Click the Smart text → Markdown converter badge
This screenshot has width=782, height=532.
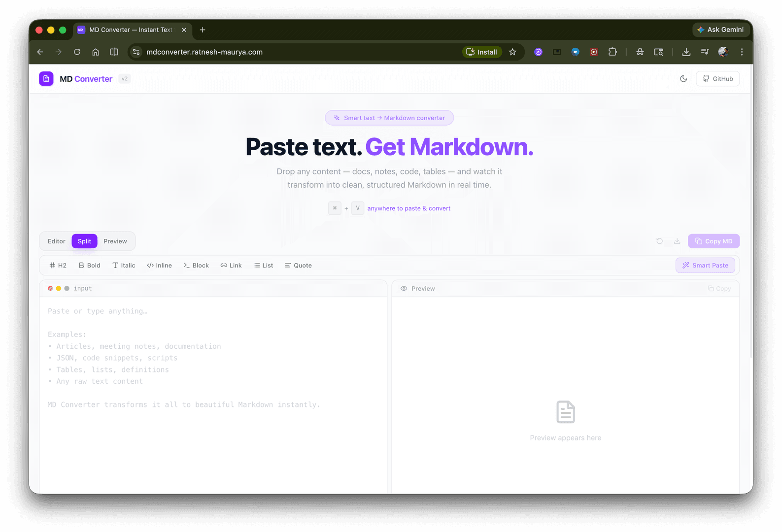(389, 118)
